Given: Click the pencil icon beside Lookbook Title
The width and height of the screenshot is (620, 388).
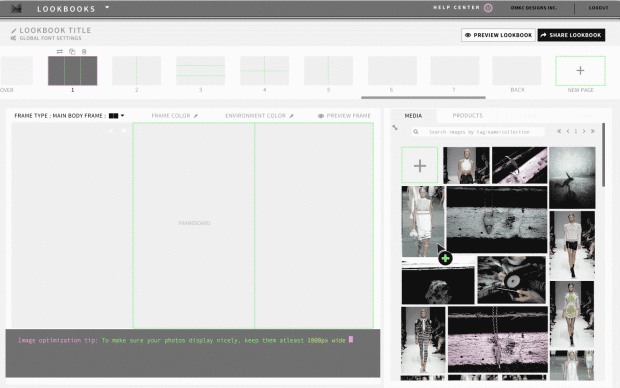Looking at the screenshot, I should point(13,30).
